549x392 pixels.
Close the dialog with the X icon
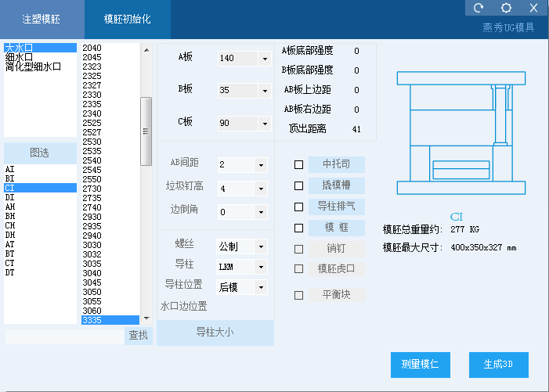533,8
